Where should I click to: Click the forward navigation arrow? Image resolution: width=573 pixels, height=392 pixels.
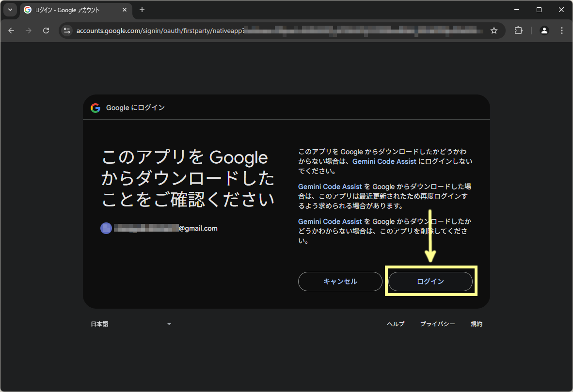tap(29, 30)
